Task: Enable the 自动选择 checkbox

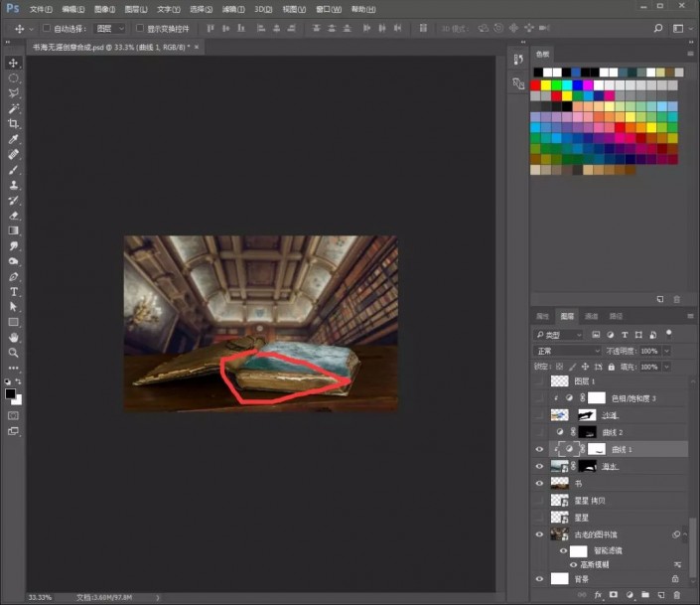Action: click(47, 28)
